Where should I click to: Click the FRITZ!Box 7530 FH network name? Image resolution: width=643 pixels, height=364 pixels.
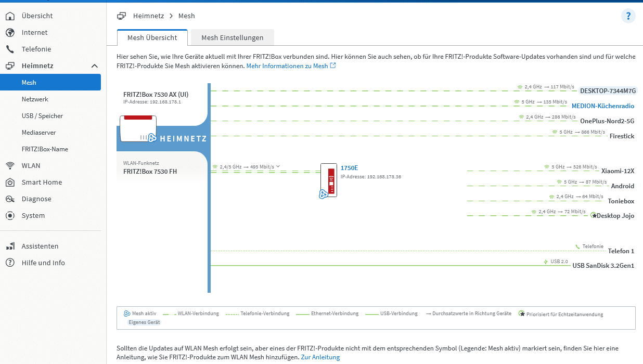pos(150,171)
